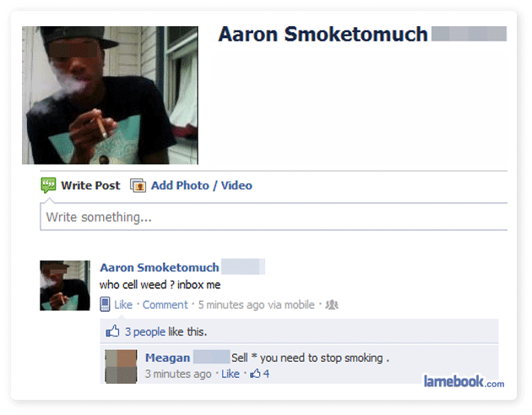Click the Add Photo / Video picture icon
532x415 pixels.
click(x=138, y=186)
